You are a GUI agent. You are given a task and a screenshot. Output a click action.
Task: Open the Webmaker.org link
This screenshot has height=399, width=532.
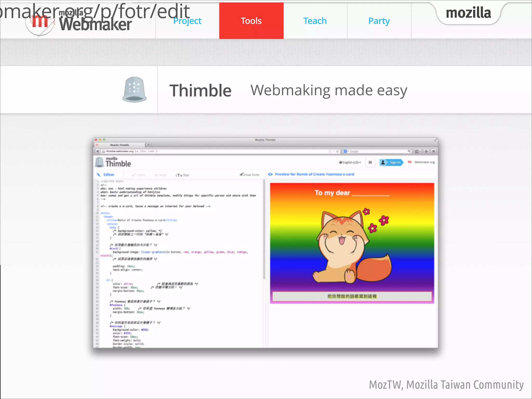(x=424, y=162)
